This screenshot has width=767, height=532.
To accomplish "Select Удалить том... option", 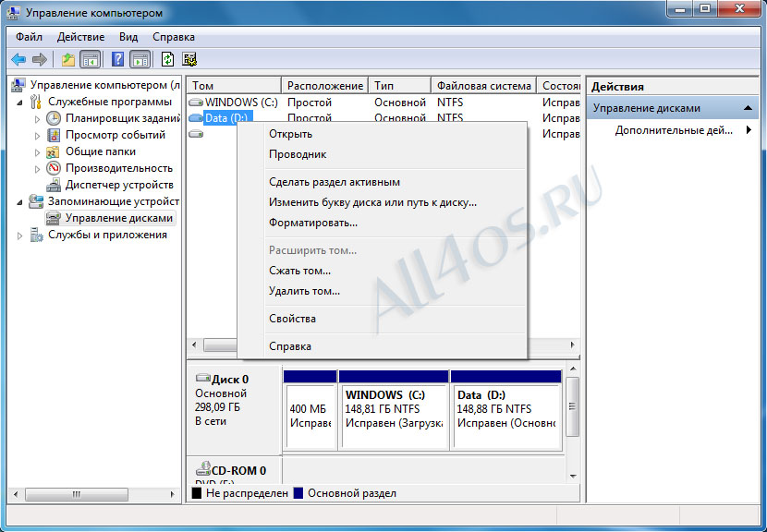I will coord(382,292).
